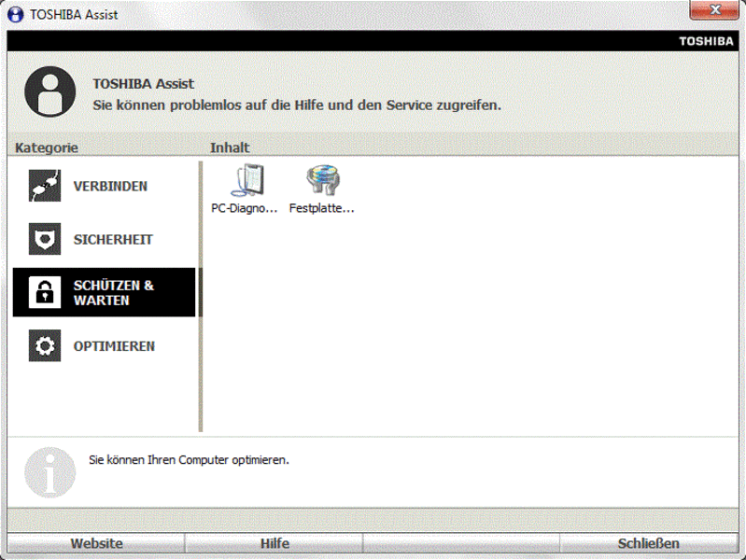Click the title bar TOSHIBA Assist app icon

(x=15, y=14)
